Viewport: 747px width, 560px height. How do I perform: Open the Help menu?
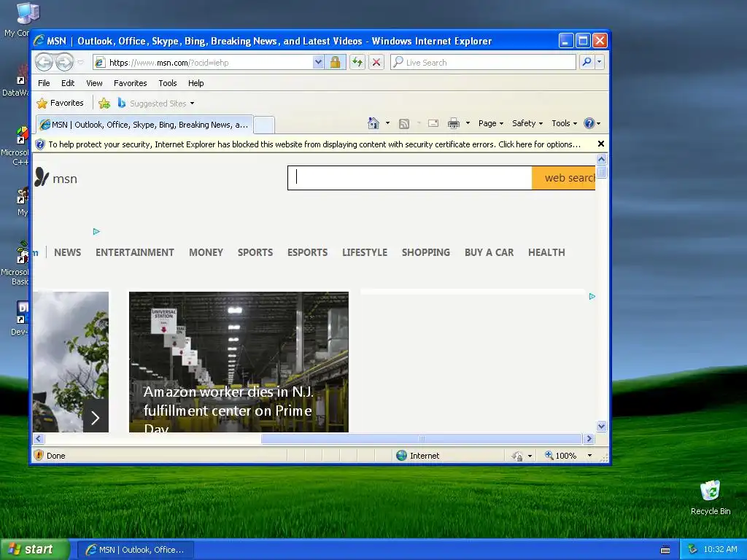(x=196, y=83)
